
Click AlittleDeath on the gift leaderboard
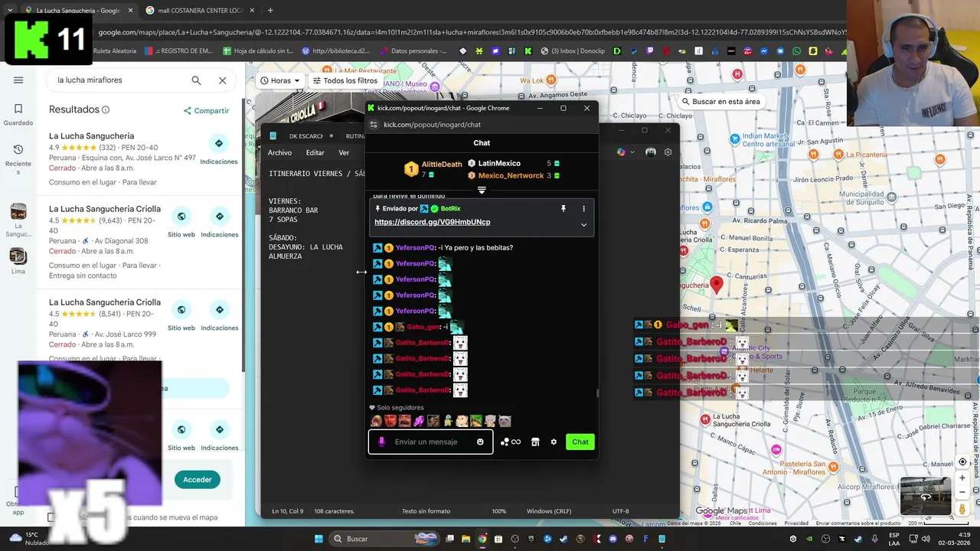click(442, 165)
